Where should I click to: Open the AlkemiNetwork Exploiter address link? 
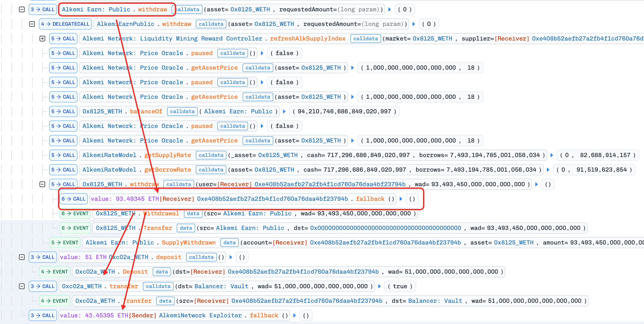click(x=200, y=315)
